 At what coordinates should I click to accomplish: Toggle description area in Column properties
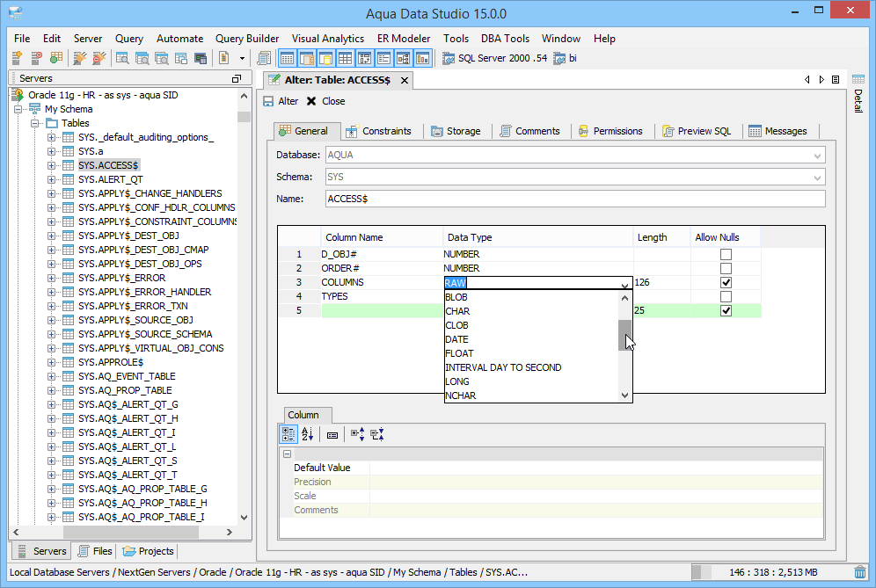click(332, 434)
